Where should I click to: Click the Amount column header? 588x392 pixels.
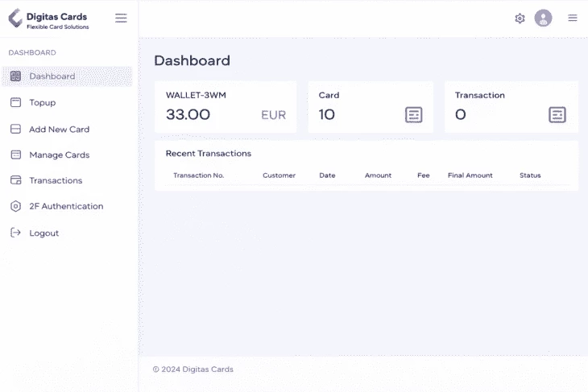coord(378,175)
